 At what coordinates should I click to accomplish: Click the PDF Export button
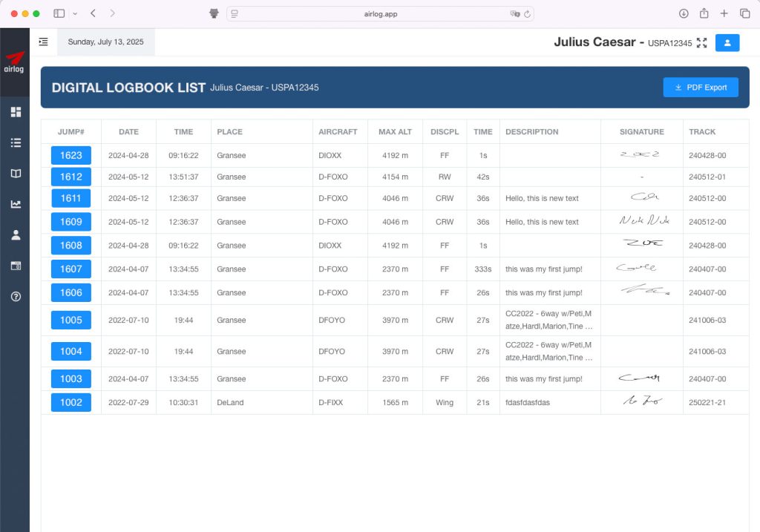point(701,88)
